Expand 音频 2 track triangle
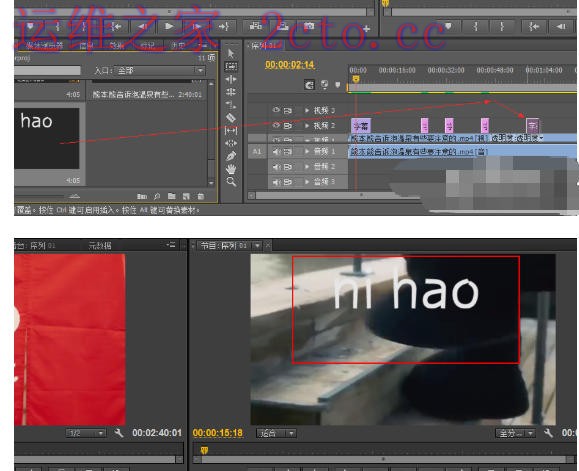The image size is (579, 471). click(x=307, y=167)
